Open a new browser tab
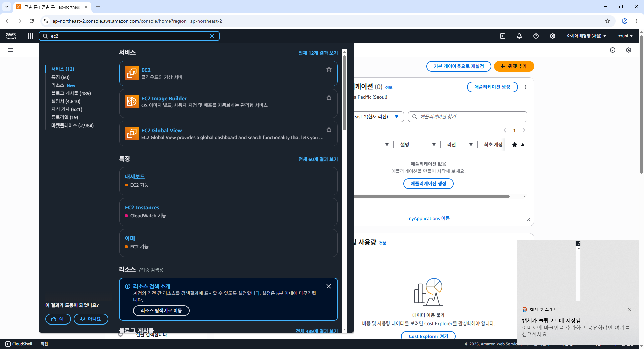Image resolution: width=644 pixels, height=349 pixels. (98, 7)
